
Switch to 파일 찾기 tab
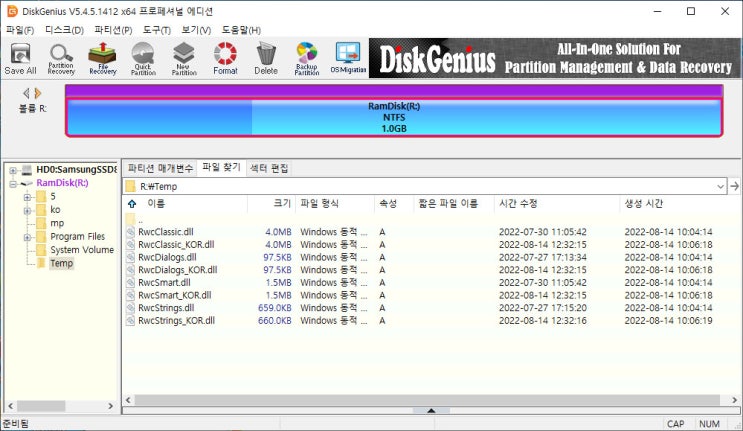tap(221, 167)
